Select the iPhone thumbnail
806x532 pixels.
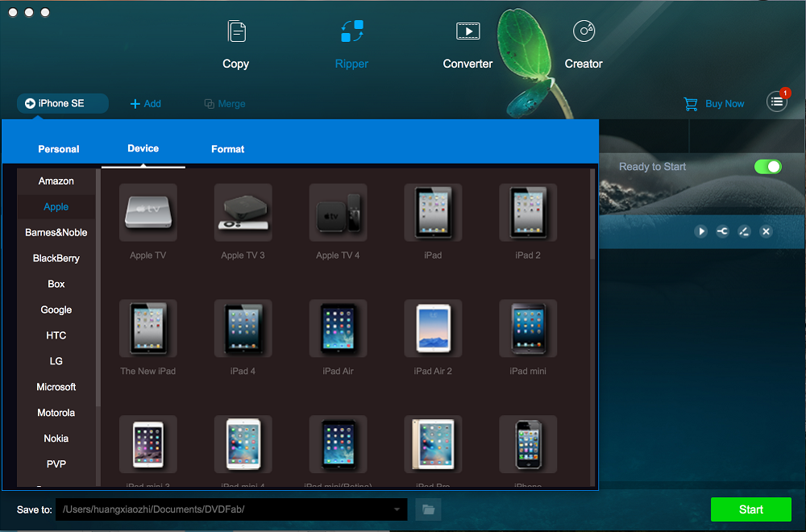528,444
